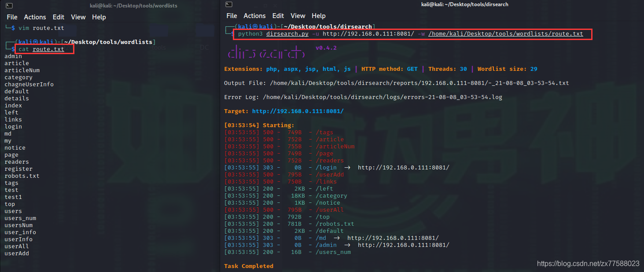
Task: Open View menu in wordlists terminal
Action: [78, 17]
